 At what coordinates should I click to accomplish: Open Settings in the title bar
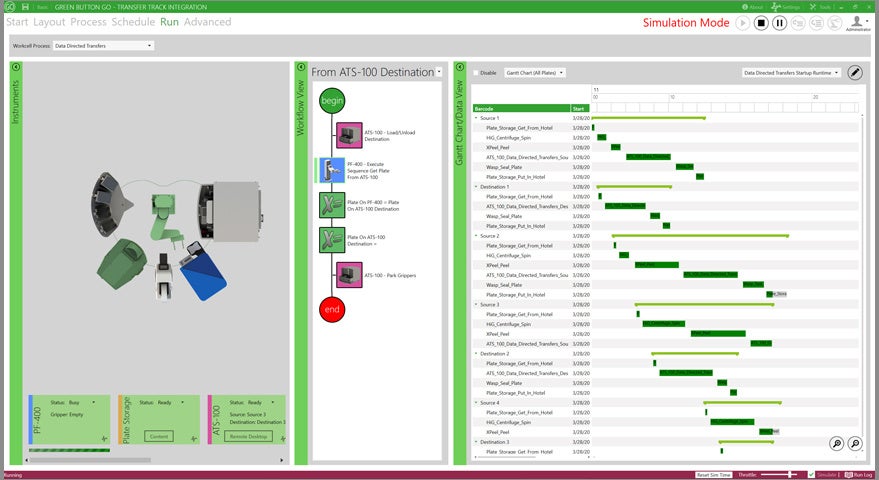click(x=786, y=7)
